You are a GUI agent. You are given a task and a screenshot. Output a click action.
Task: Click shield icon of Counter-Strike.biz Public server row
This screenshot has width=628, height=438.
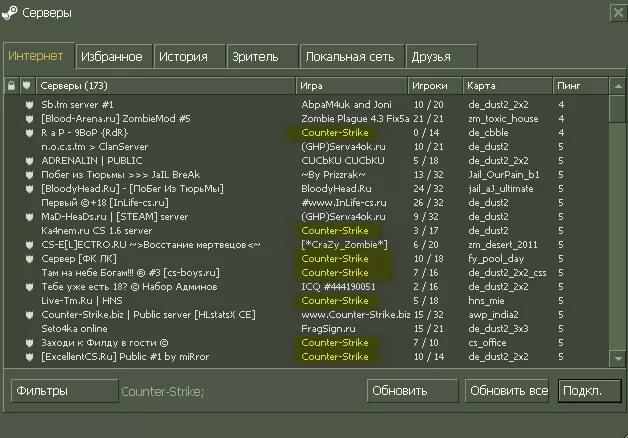tap(29, 315)
